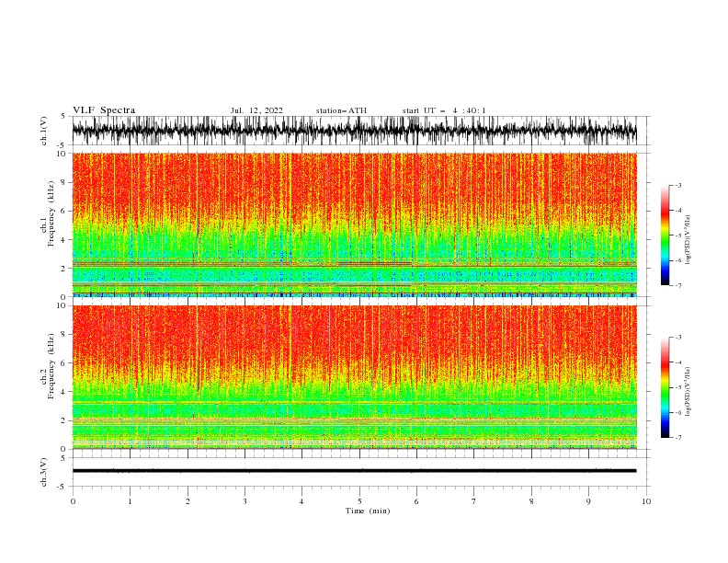Viewport: 728px width, 563px height.
Task: Click the "5" tick on ch.1(V) axis
Action: pyautogui.click(x=63, y=117)
